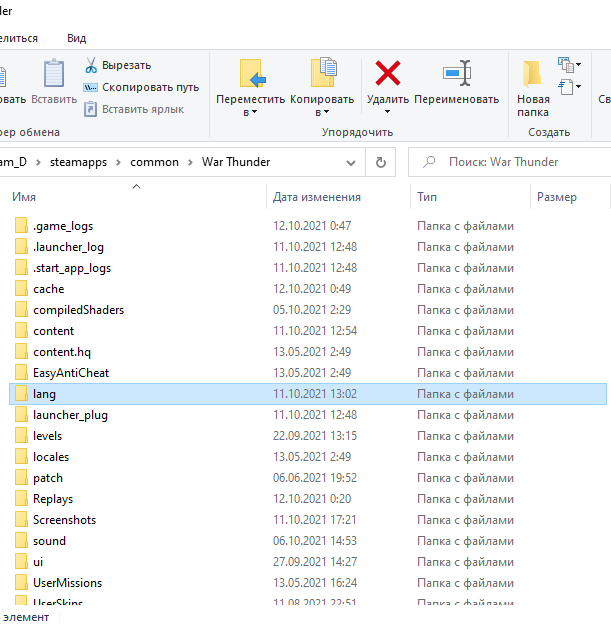Image resolution: width=611 pixels, height=626 pixels.
Task: Expand chevron before steamapps in path
Action: [38, 162]
